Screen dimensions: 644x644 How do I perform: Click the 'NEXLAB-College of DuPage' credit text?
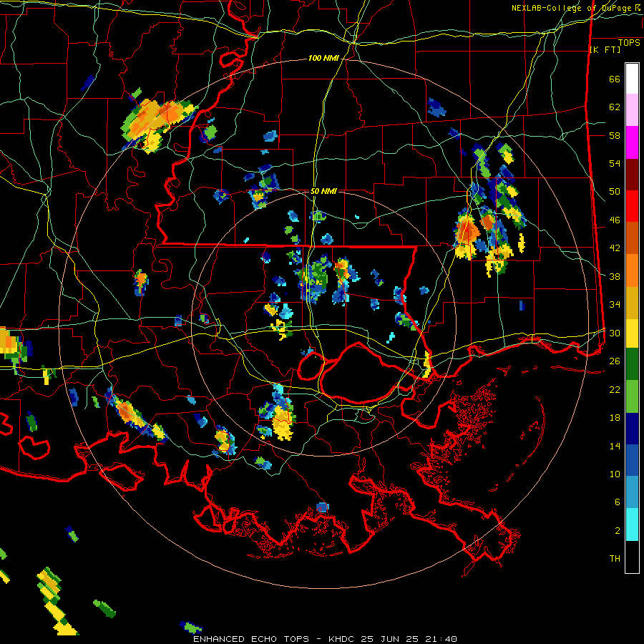click(x=571, y=8)
